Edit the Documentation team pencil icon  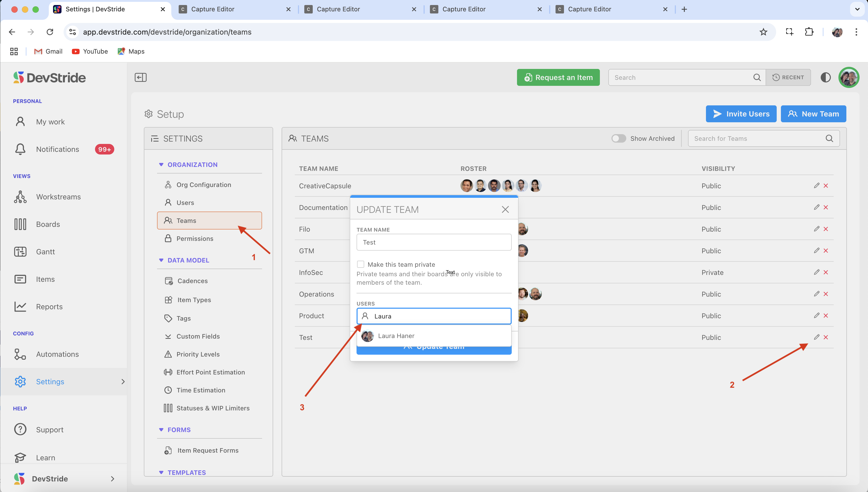tap(816, 207)
